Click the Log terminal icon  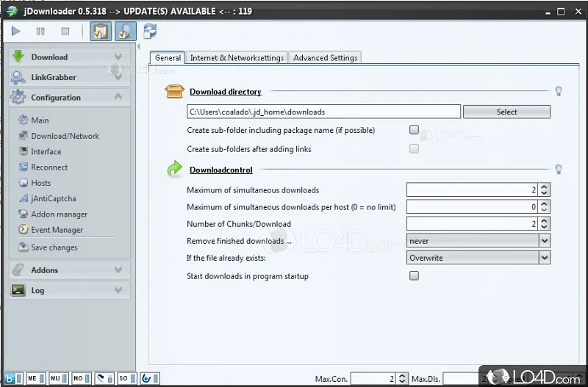coord(18,290)
